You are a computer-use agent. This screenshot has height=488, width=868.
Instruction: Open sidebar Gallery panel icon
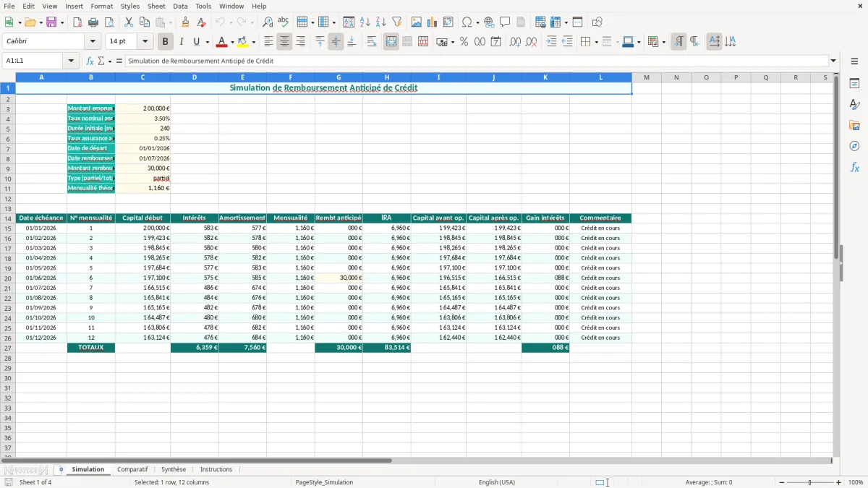(x=854, y=126)
